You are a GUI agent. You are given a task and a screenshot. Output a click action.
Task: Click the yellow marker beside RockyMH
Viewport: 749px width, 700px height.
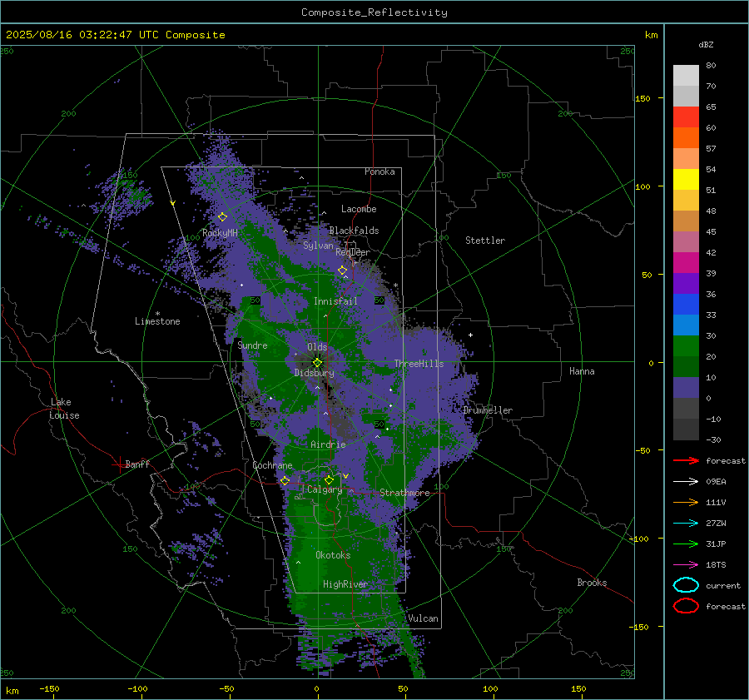point(222,217)
